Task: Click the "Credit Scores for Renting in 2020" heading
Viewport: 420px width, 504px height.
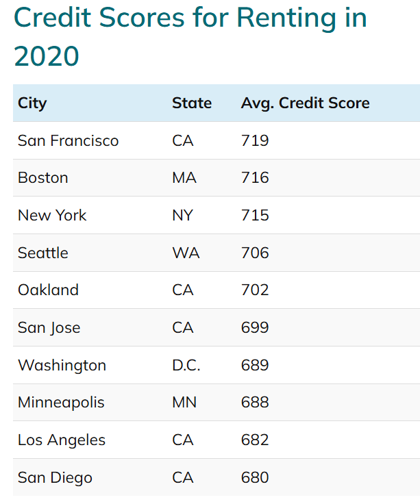Action: (190, 36)
